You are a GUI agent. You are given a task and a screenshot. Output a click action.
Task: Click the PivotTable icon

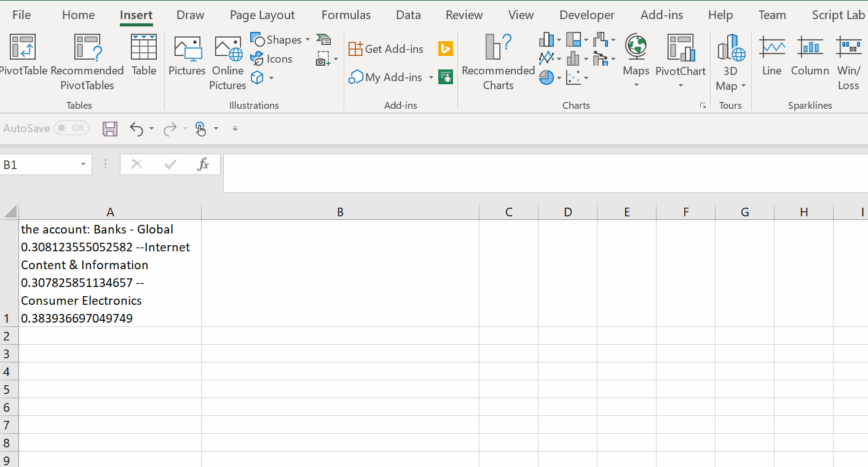(x=23, y=48)
